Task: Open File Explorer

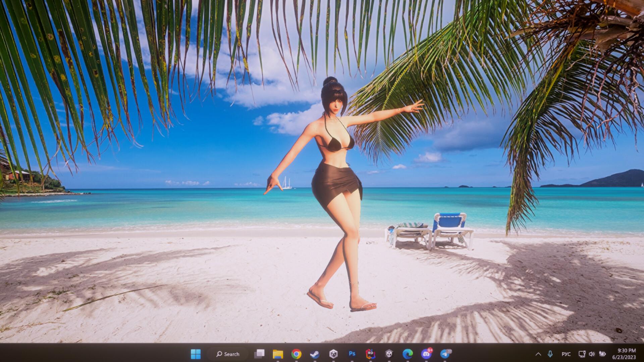Action: click(x=278, y=354)
